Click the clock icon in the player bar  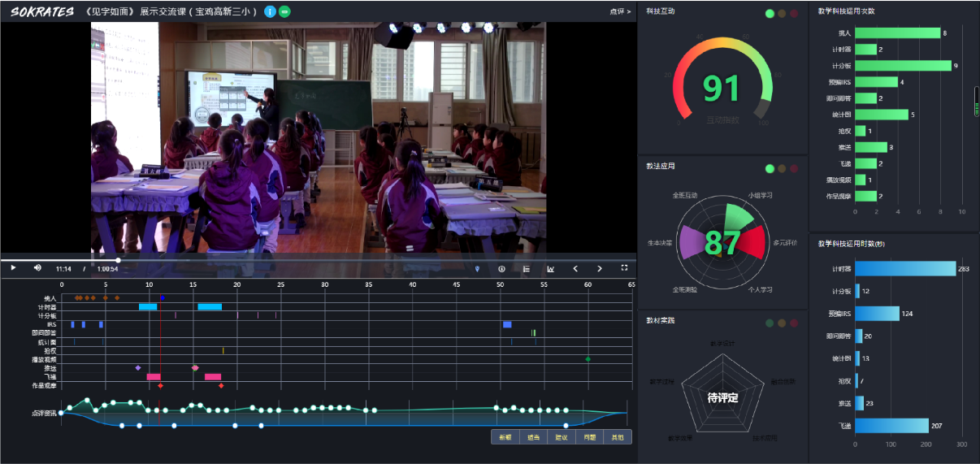501,268
